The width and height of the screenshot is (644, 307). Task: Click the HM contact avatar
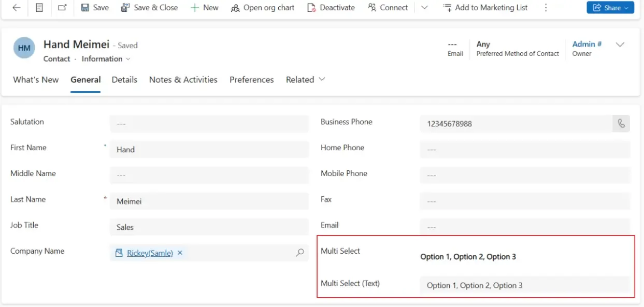[24, 48]
